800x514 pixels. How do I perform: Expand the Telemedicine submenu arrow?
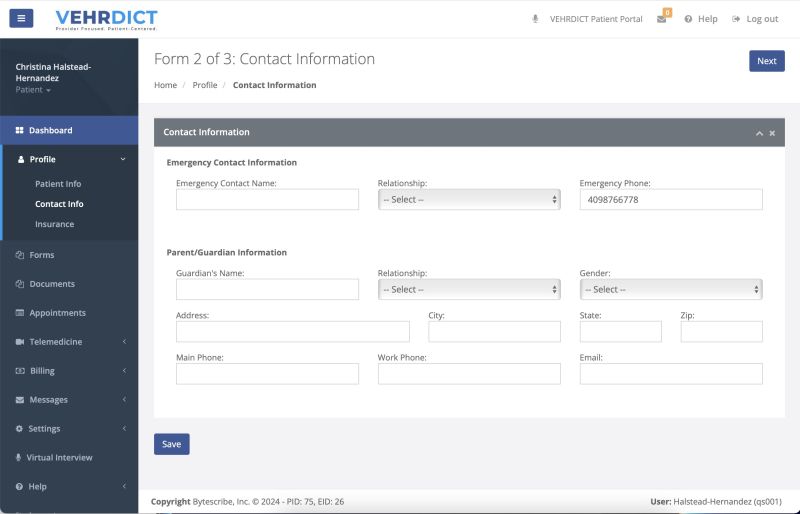coord(124,341)
